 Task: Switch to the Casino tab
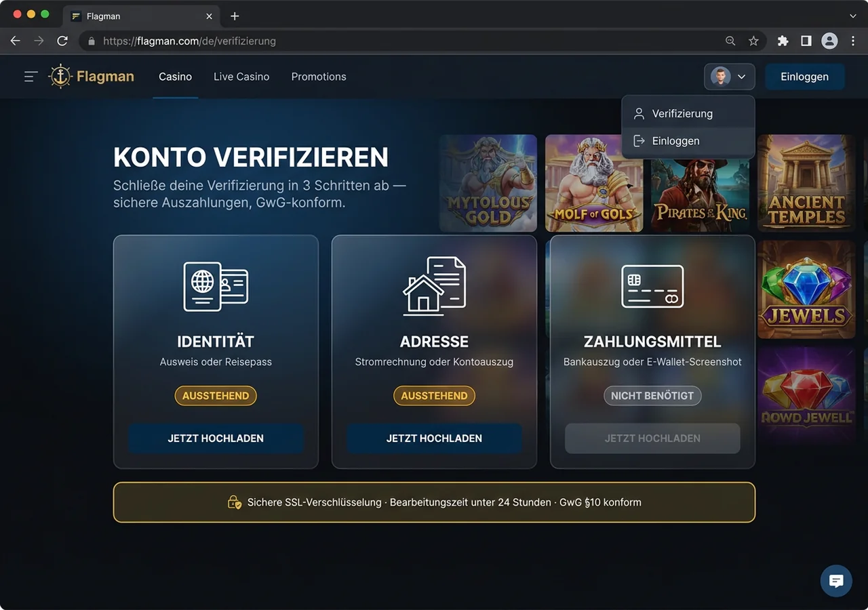pos(175,77)
